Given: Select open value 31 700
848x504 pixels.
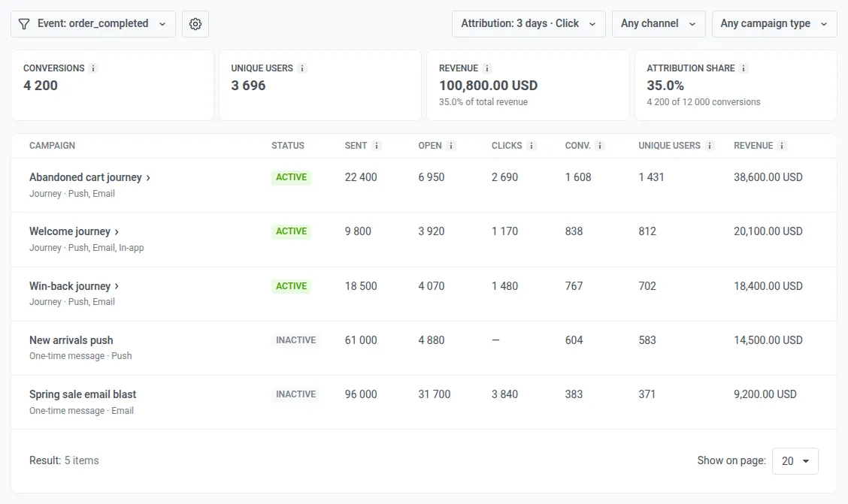Looking at the screenshot, I should pyautogui.click(x=435, y=394).
